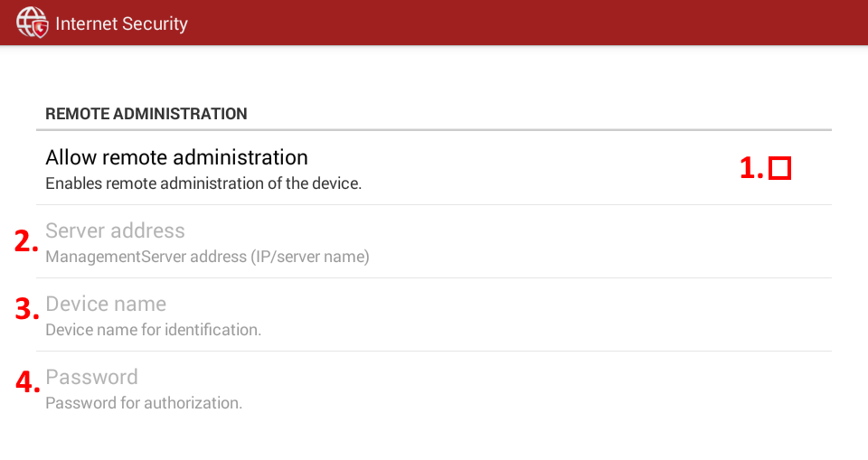
Task: Tap the 'Enables remote administration of the device' description
Action: (x=203, y=183)
